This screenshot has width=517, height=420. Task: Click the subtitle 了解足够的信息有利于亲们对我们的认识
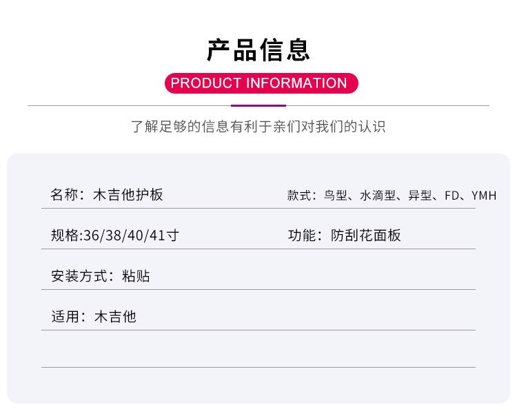pyautogui.click(x=258, y=127)
